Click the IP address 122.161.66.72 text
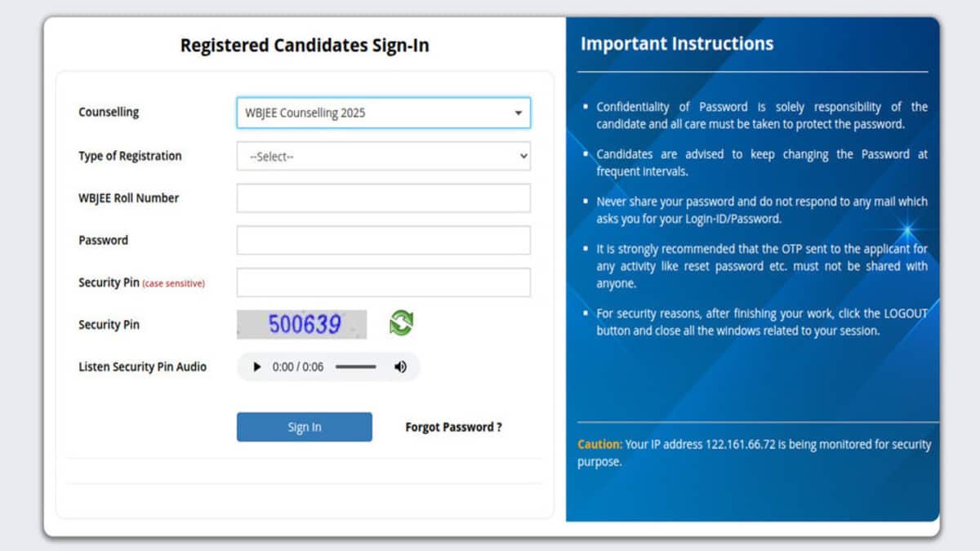Screen dimensions: 980x551 pyautogui.click(x=740, y=445)
